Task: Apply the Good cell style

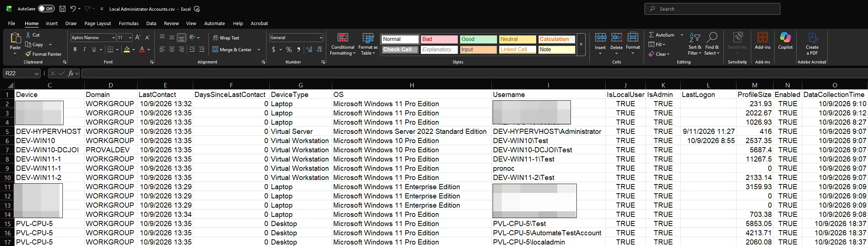Action: click(x=478, y=39)
